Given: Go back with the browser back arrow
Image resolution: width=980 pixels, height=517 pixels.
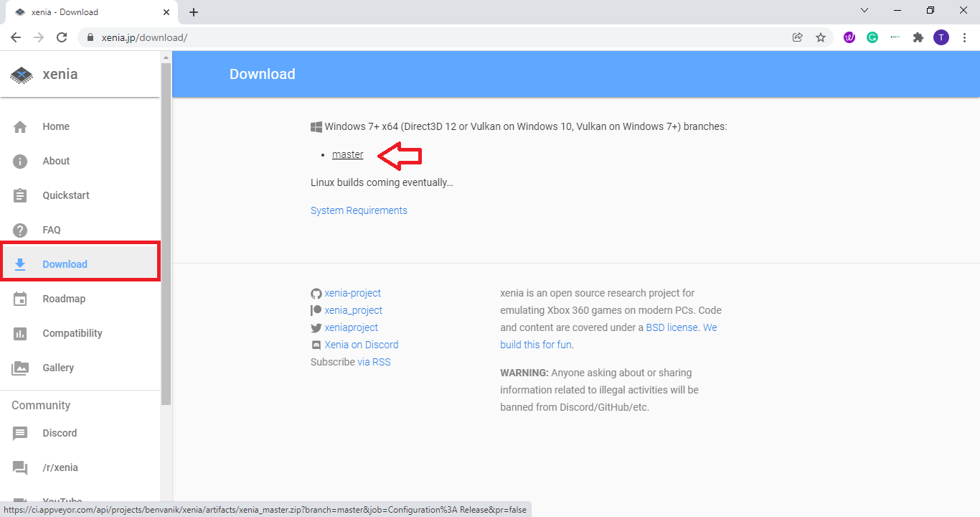Looking at the screenshot, I should coord(16,37).
